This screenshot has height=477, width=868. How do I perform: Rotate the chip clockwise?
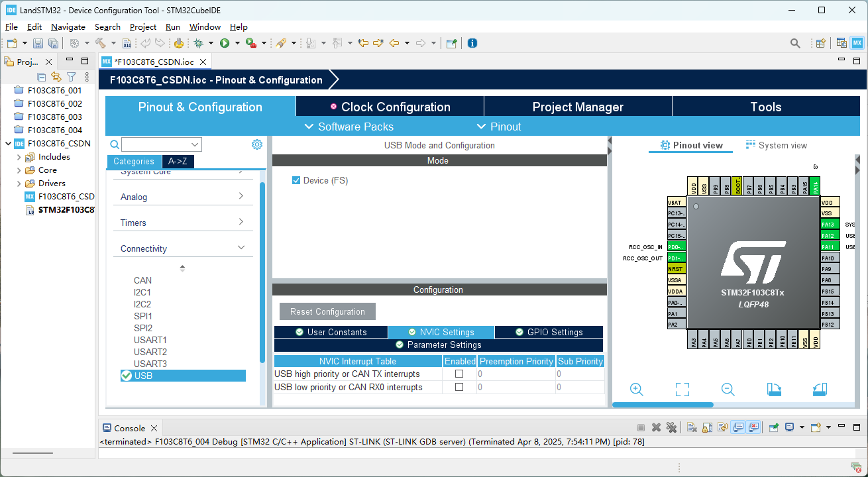pos(774,390)
